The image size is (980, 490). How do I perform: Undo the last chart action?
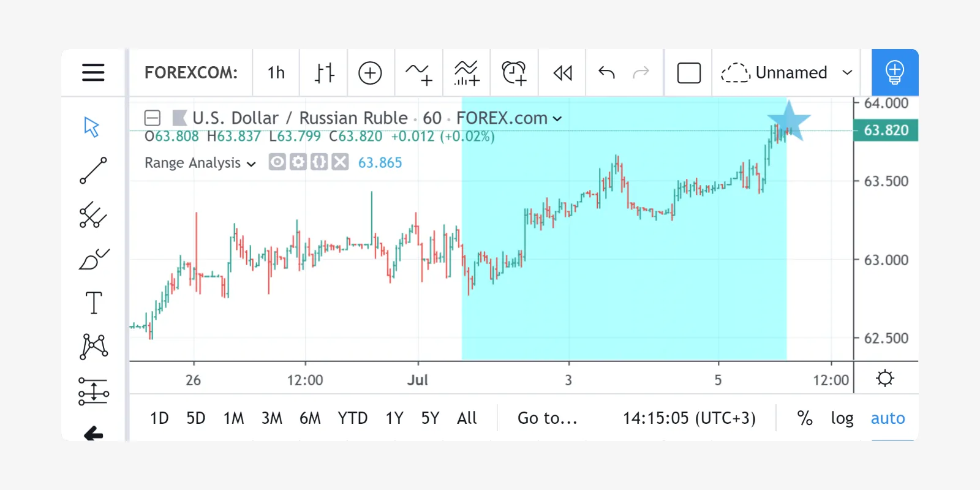[606, 73]
